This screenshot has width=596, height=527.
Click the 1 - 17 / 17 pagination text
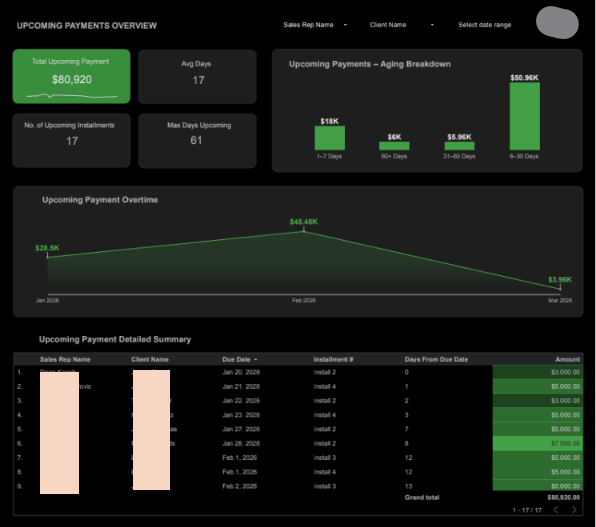click(x=527, y=510)
